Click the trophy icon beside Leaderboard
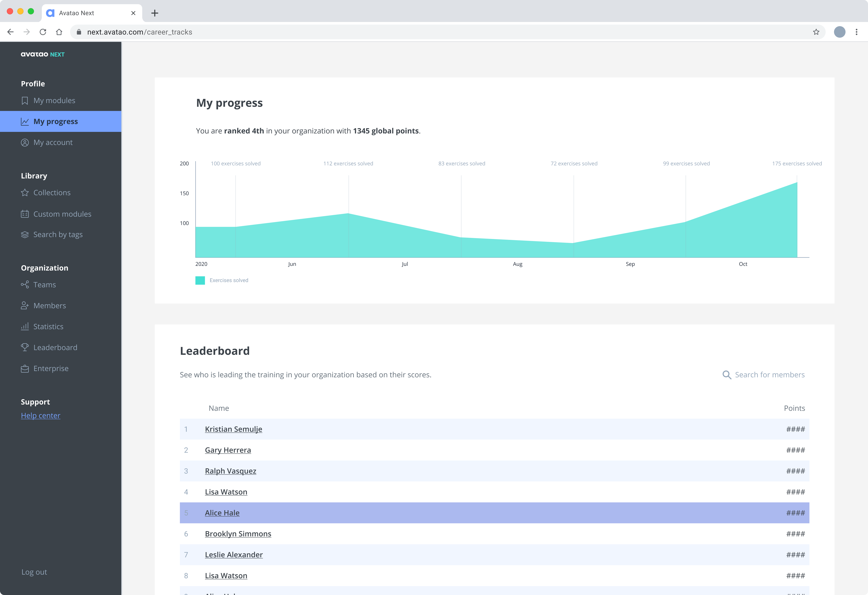 coord(25,347)
